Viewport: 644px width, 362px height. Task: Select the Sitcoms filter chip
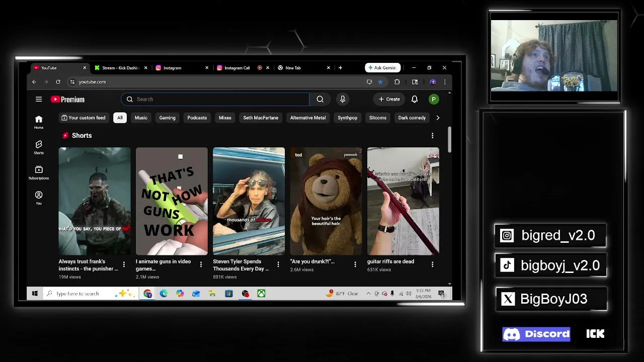tap(378, 118)
